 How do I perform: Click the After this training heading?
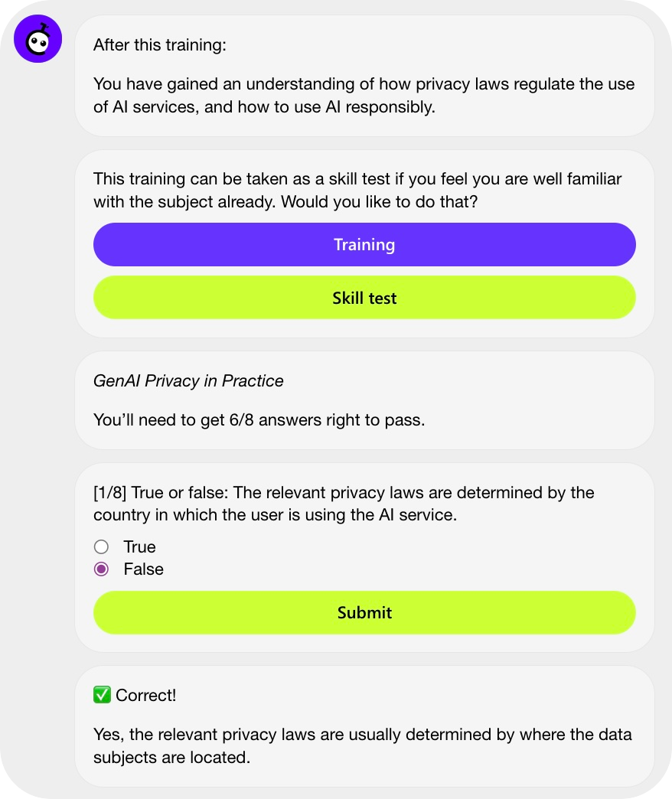click(159, 45)
